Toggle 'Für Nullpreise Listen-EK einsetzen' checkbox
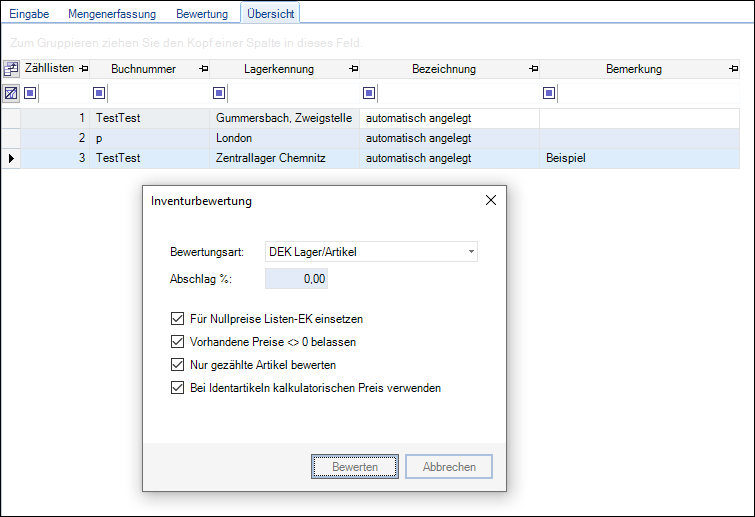The width and height of the screenshot is (755, 517). pyautogui.click(x=178, y=319)
